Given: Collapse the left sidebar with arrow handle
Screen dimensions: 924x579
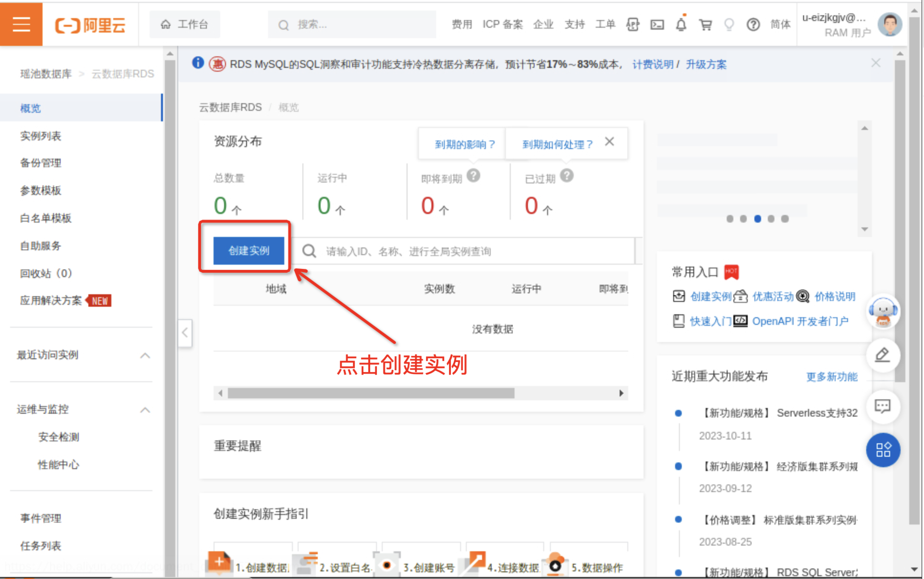Looking at the screenshot, I should [x=185, y=333].
